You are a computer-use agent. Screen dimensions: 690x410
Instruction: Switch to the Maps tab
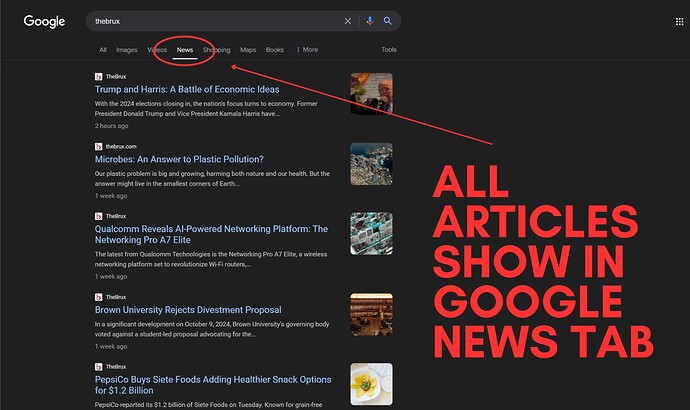tap(248, 50)
